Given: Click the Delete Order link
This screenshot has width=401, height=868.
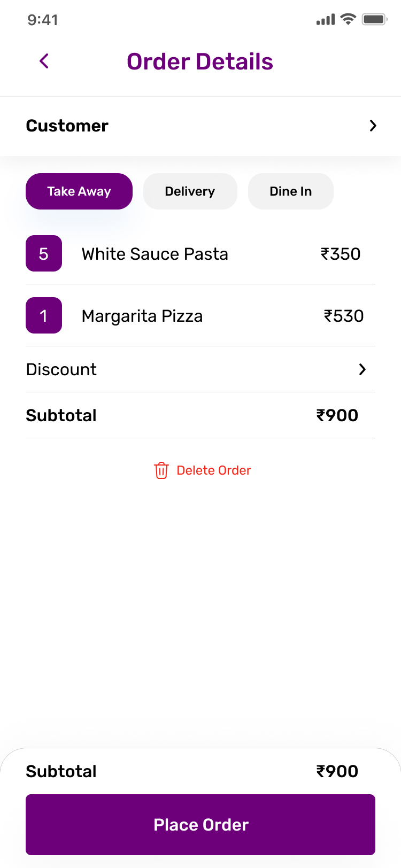Looking at the screenshot, I should pos(213,470).
